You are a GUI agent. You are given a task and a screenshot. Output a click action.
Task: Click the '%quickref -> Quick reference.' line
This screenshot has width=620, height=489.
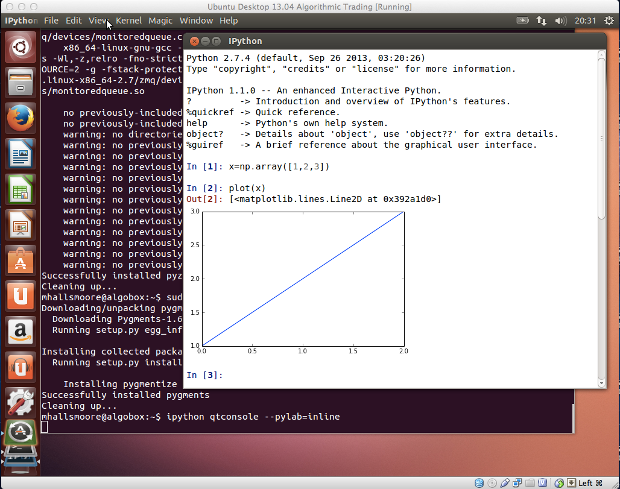263,112
